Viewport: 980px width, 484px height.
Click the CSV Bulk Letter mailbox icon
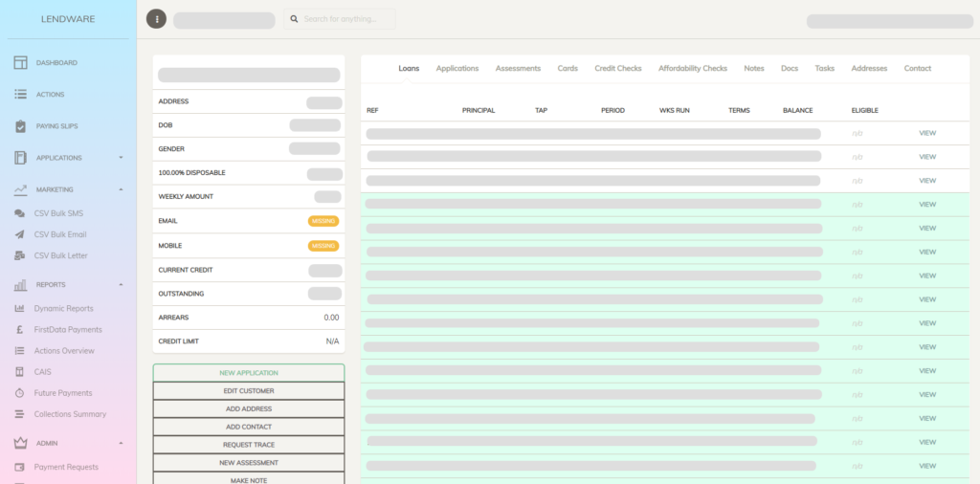[x=19, y=255]
